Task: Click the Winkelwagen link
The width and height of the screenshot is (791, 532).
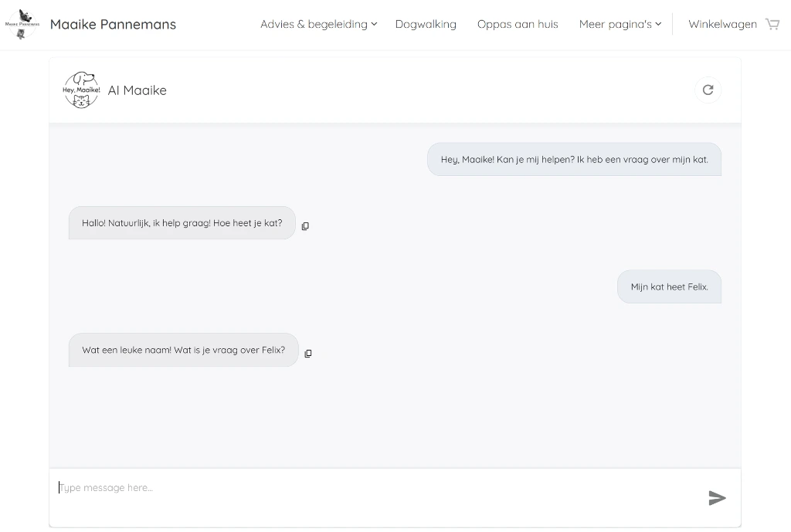Action: click(722, 24)
